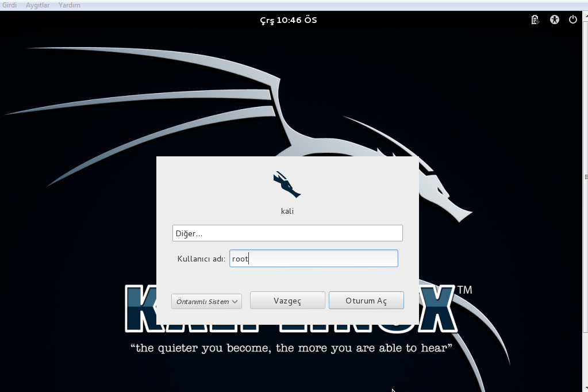Click the Kullanıcı adı label text
This screenshot has height=392, width=588.
(x=201, y=259)
